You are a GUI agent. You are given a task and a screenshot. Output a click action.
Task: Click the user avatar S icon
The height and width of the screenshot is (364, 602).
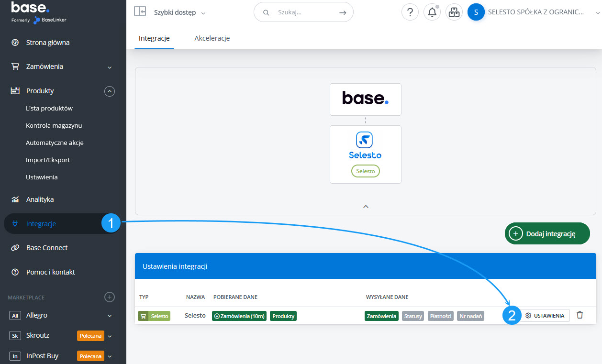tap(476, 12)
